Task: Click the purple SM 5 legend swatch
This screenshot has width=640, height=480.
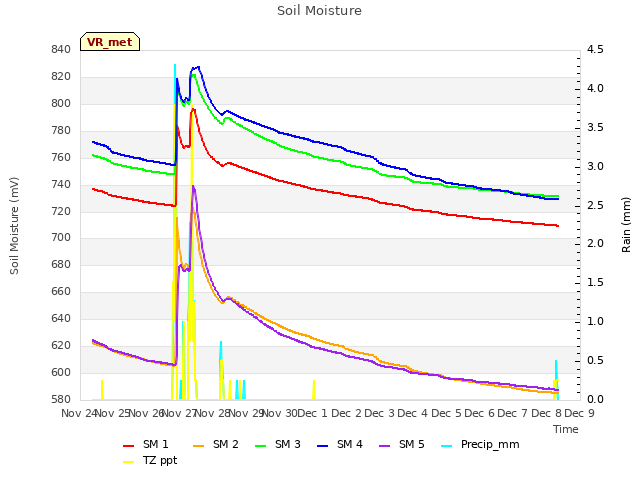Action: coord(384,446)
